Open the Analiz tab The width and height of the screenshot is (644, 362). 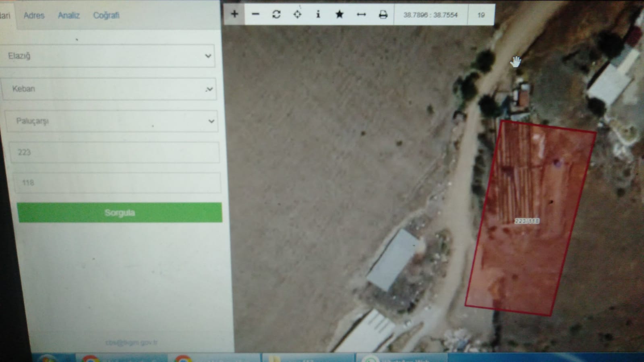coord(68,15)
